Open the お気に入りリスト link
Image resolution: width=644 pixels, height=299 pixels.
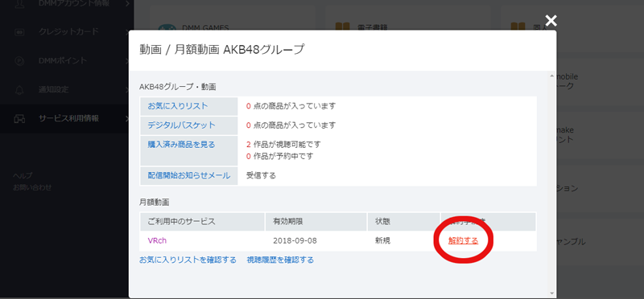click(x=178, y=106)
